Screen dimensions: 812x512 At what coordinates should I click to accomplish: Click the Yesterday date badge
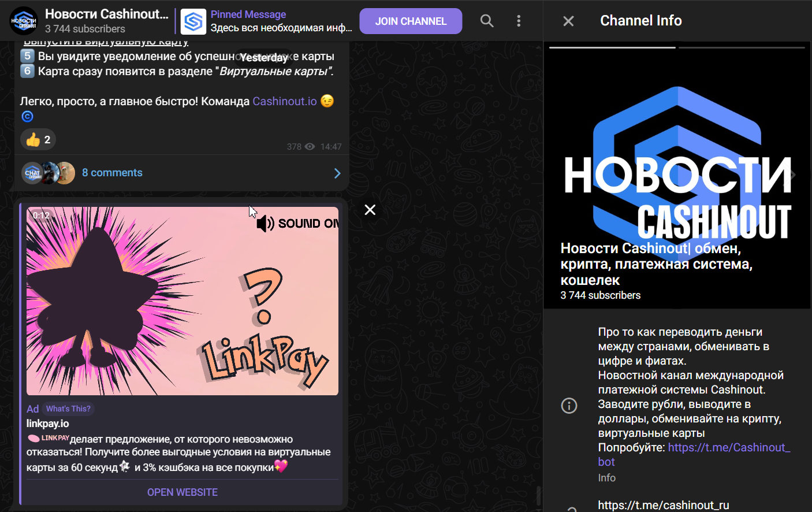coord(264,58)
